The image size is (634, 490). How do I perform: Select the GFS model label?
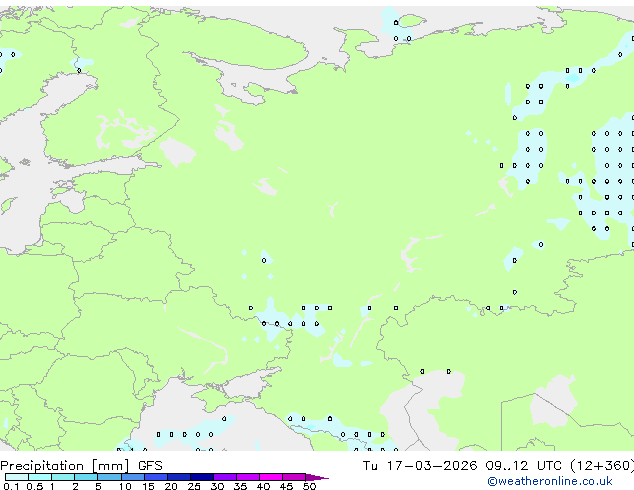point(150,465)
